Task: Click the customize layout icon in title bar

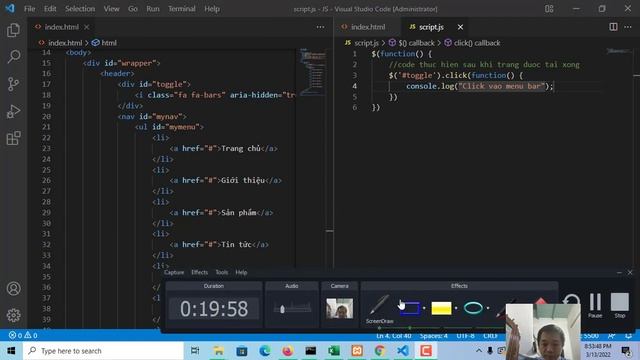Action: coord(549,9)
